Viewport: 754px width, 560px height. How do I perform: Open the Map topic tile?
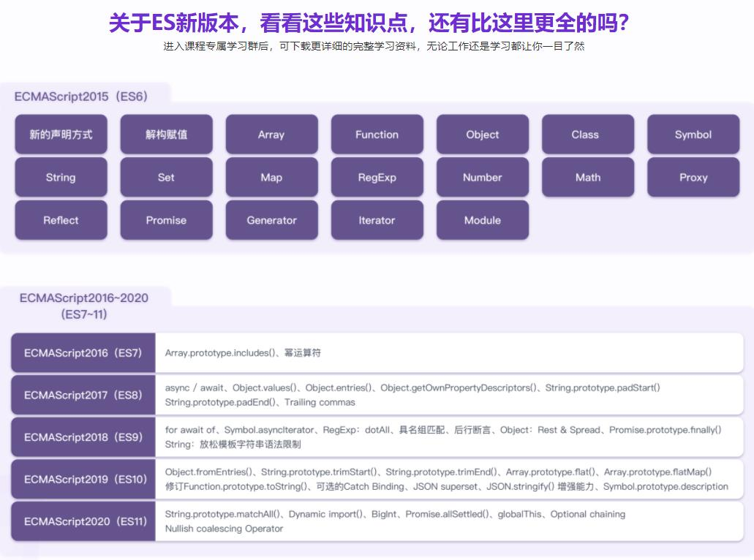[x=271, y=178]
